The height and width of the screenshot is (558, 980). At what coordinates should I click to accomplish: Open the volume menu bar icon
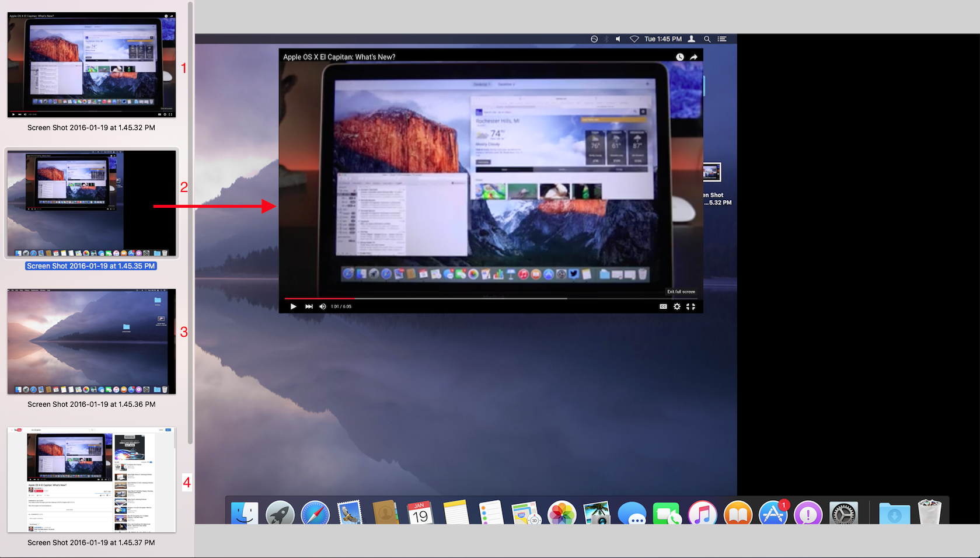coord(618,39)
